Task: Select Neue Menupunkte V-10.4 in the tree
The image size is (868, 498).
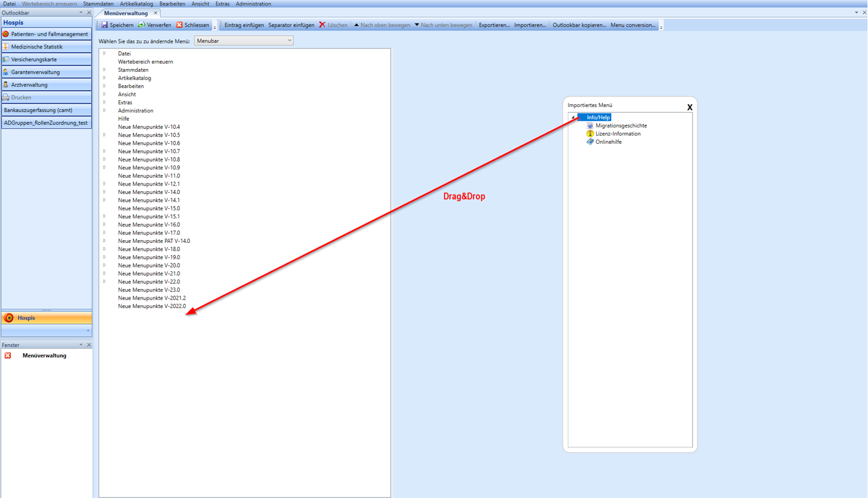Action: (149, 127)
